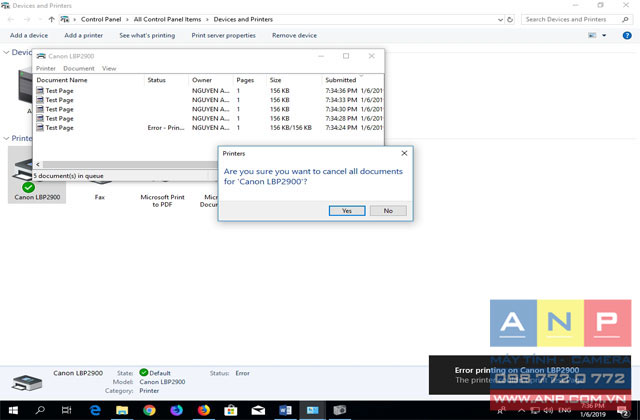
Task: Launch Firefox from taskbar
Action: (204, 410)
